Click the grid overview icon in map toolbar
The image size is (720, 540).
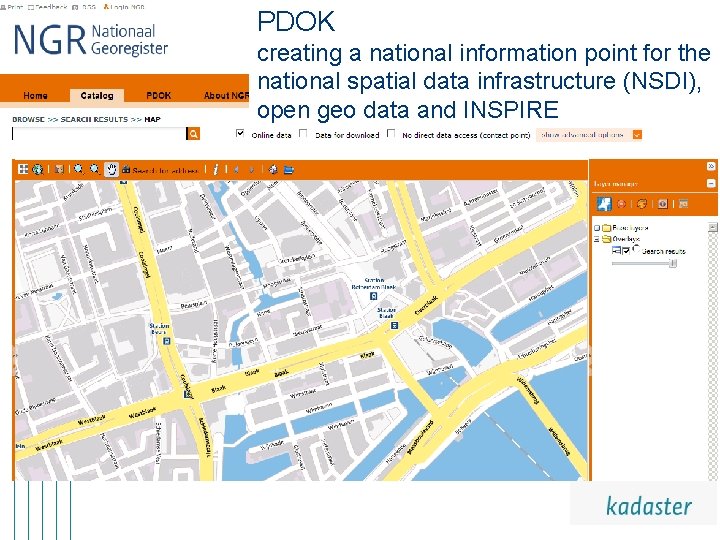(x=22, y=169)
